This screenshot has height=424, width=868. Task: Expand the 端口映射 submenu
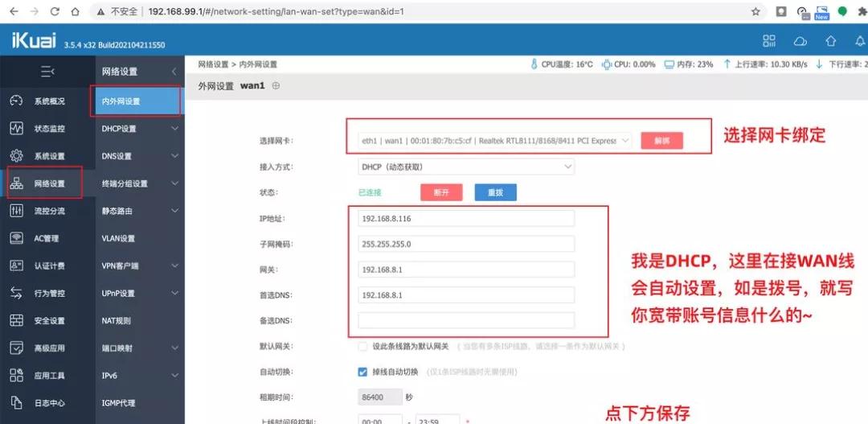point(175,348)
